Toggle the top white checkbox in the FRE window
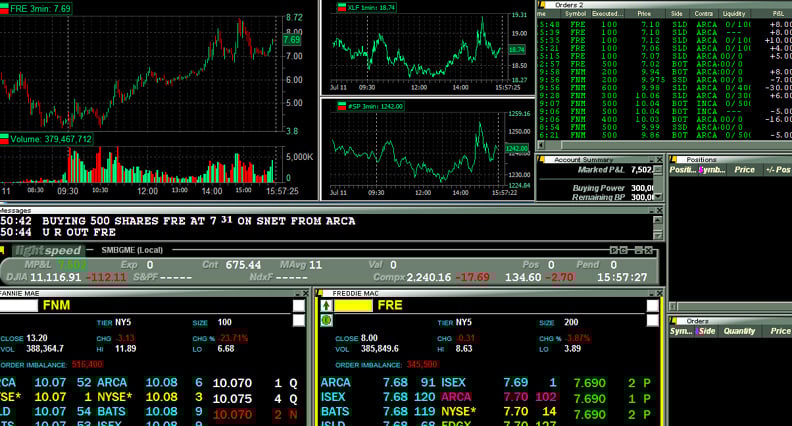 (653, 306)
